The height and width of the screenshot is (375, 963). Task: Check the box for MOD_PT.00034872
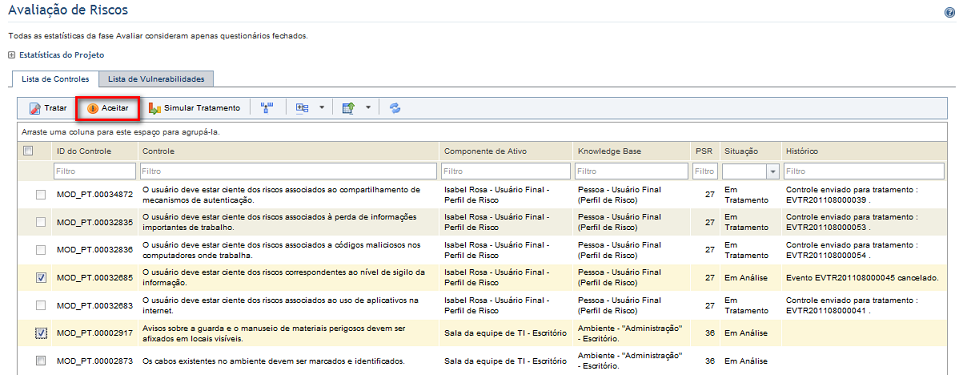tap(41, 195)
